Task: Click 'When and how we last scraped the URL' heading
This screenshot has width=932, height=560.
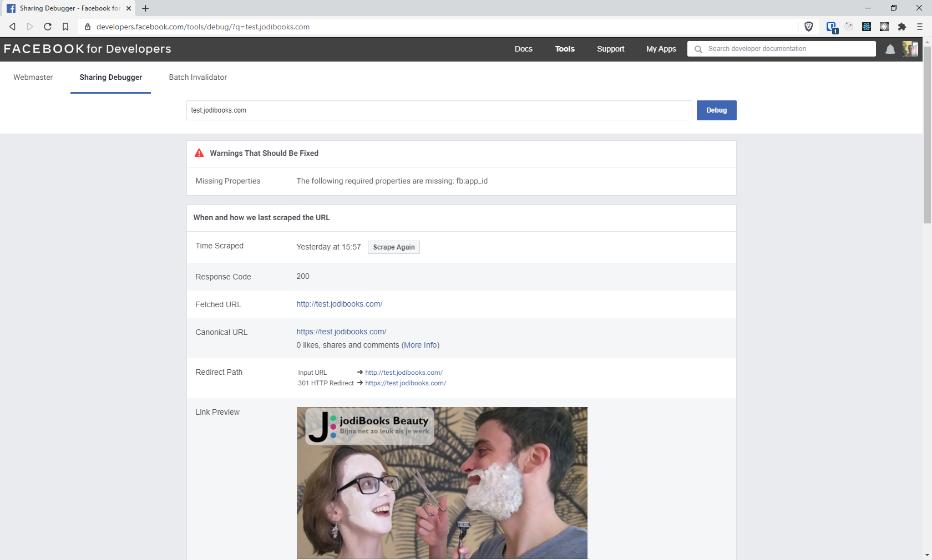Action: [261, 217]
